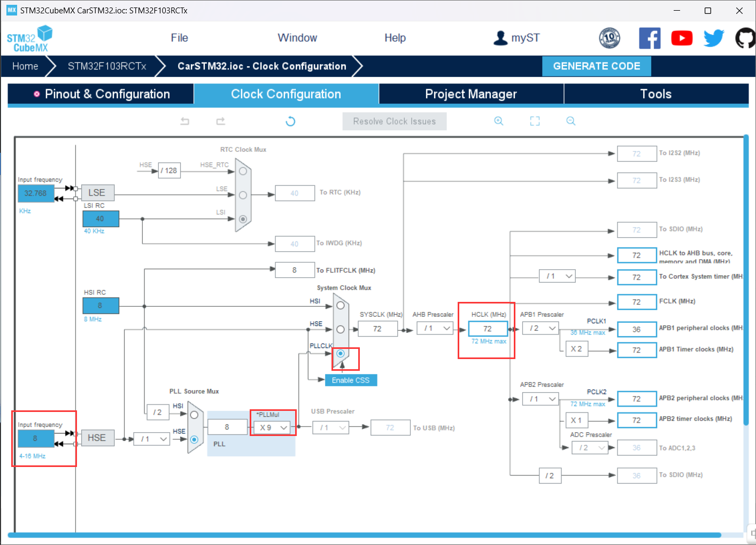Click the LSE oscillator block

pyautogui.click(x=97, y=192)
